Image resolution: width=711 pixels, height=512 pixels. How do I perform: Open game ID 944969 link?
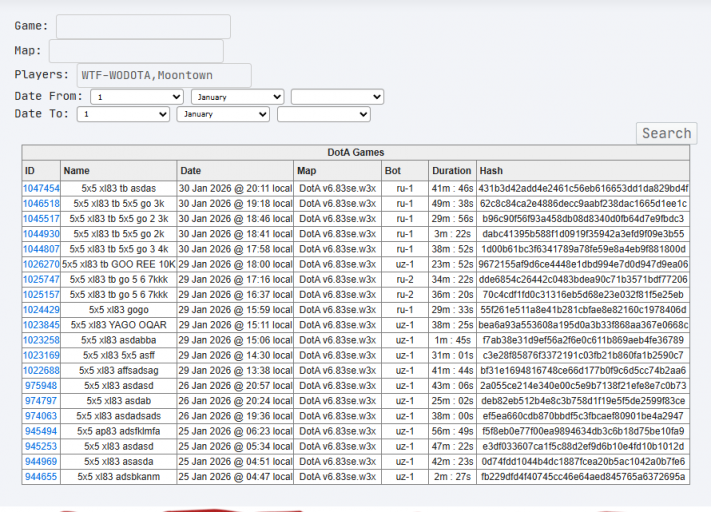point(41,462)
